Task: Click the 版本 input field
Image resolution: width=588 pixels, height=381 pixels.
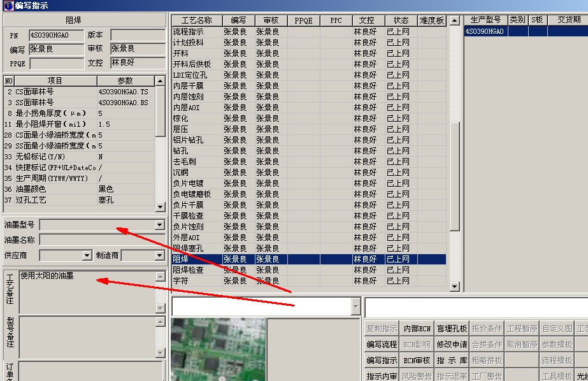Action: tap(138, 35)
